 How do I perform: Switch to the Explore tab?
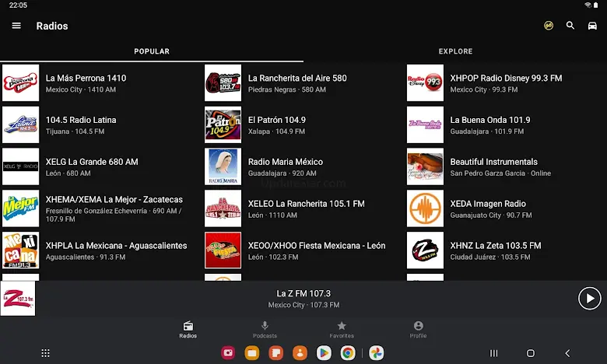point(455,51)
